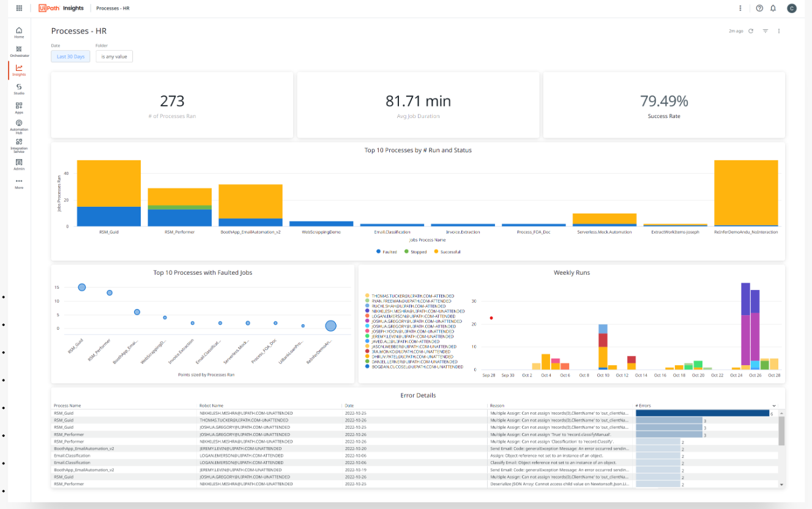Sort by the Robot Name column header
Image resolution: width=812 pixels, height=509 pixels.
pyautogui.click(x=212, y=406)
